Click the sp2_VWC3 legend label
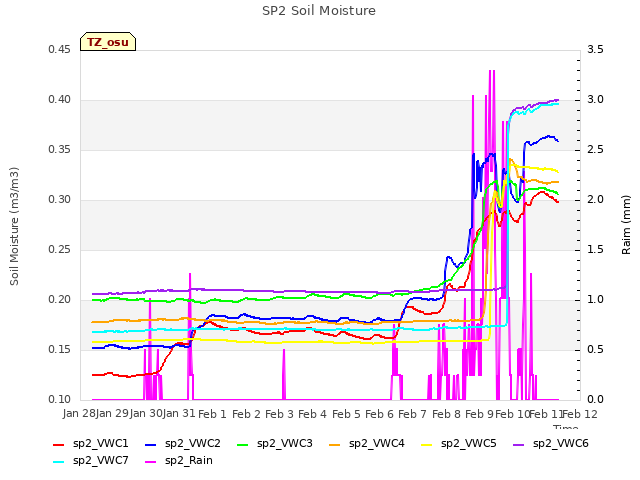 click(x=284, y=443)
